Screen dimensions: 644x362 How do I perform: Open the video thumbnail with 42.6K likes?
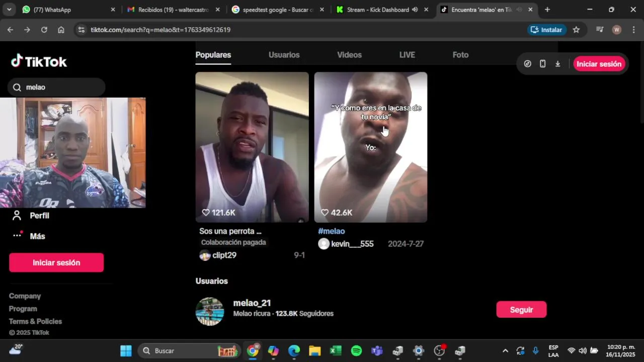[x=371, y=147]
